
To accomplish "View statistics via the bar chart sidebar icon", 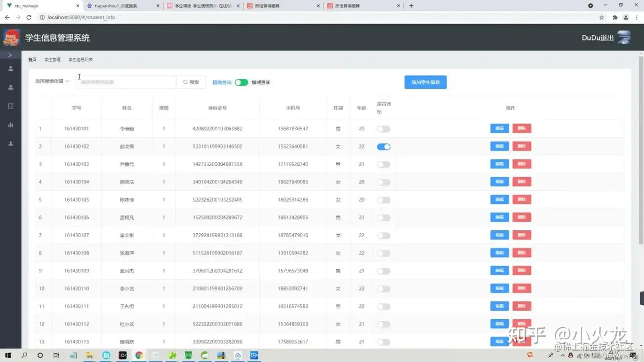I will (11, 124).
